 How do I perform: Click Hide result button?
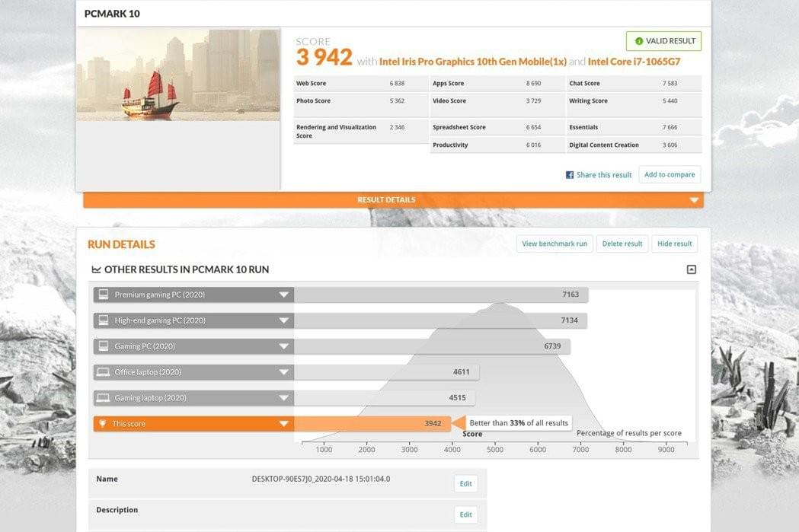click(x=675, y=244)
